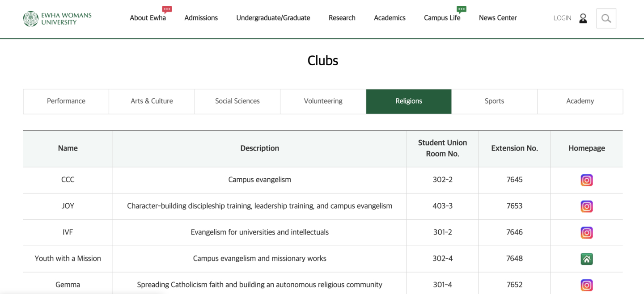Viewport: 644px width, 294px height.
Task: Open Gemma club's Instagram icon
Action: click(x=586, y=285)
